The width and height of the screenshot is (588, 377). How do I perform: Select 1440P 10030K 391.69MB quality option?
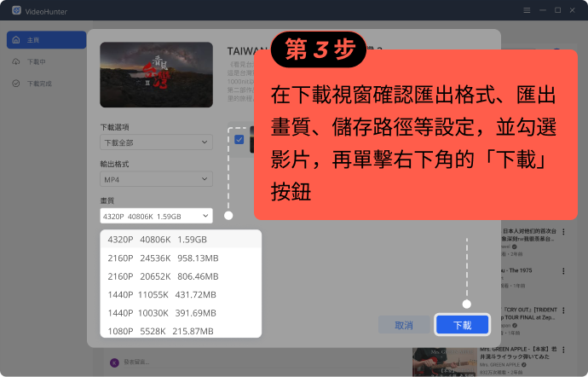coord(181,313)
